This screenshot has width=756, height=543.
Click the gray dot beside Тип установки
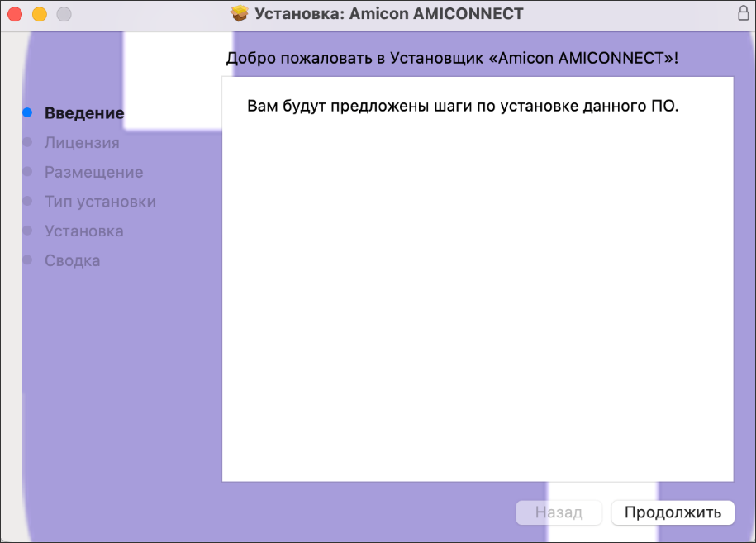point(30,201)
